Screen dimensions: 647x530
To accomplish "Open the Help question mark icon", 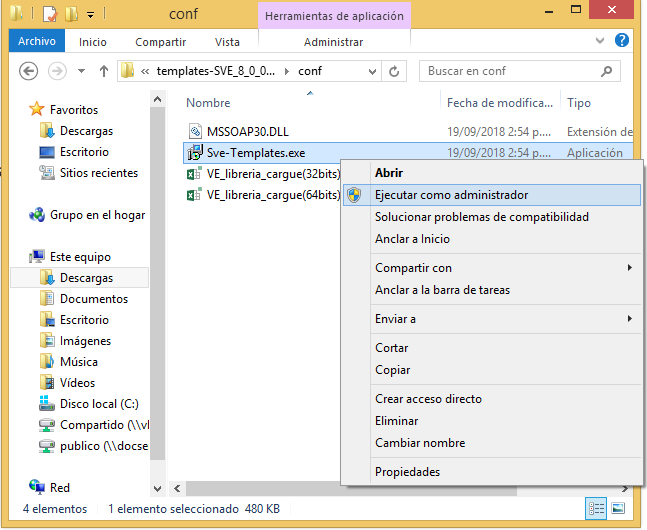I will 621,40.
